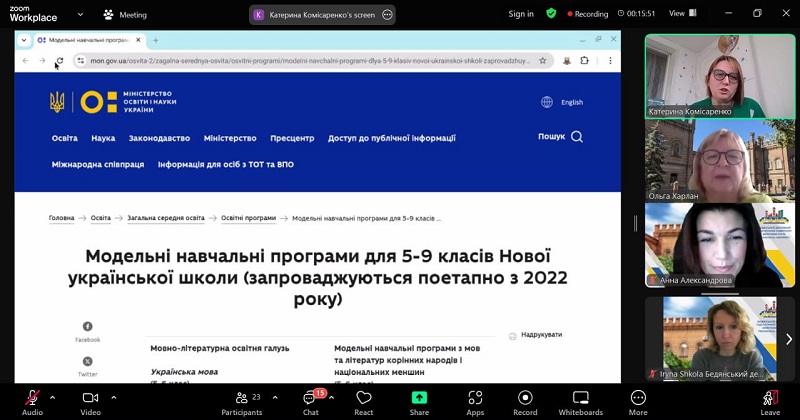Switch site language to English
Screen dimensions: 800x420
[562, 102]
